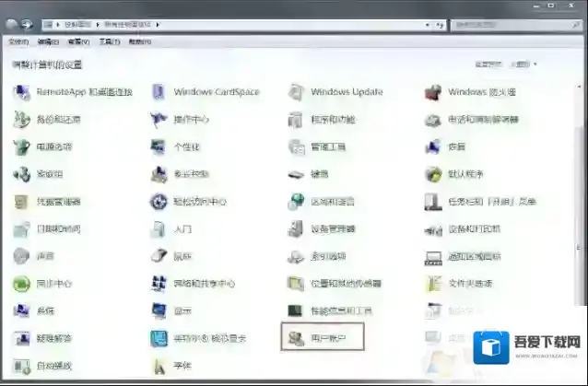
Task: Open RemoteApp 和桌面连接 icon
Action: [22, 92]
